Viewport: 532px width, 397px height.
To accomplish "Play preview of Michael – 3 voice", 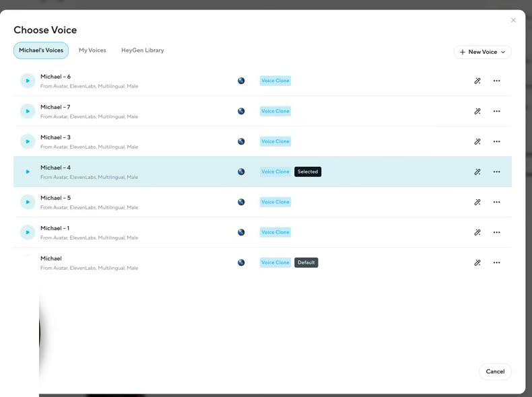I will pos(28,141).
